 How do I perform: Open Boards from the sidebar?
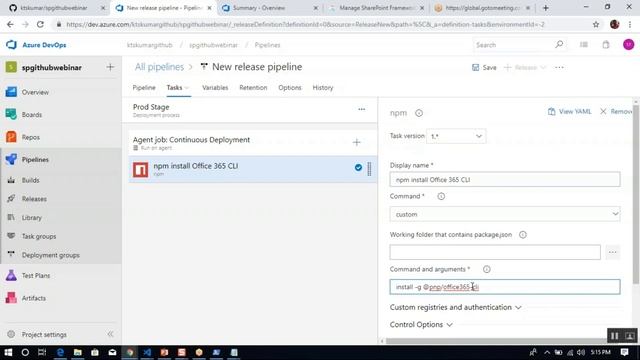pos(32,115)
